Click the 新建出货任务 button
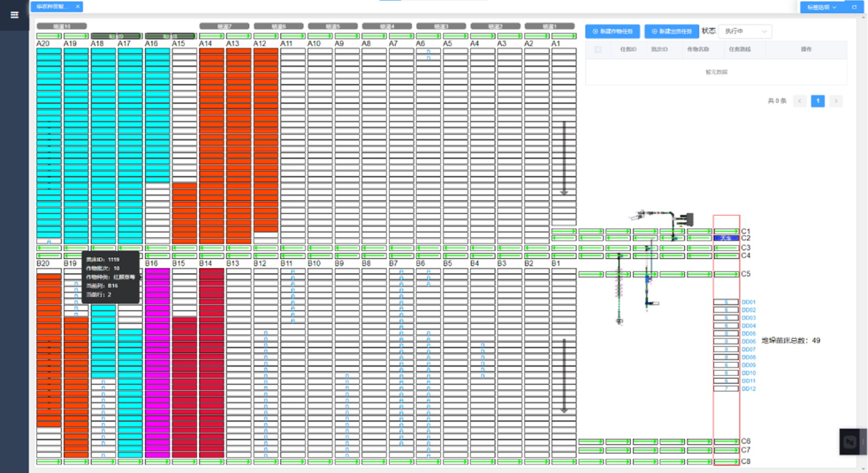This screenshot has width=868, height=473. [x=671, y=31]
